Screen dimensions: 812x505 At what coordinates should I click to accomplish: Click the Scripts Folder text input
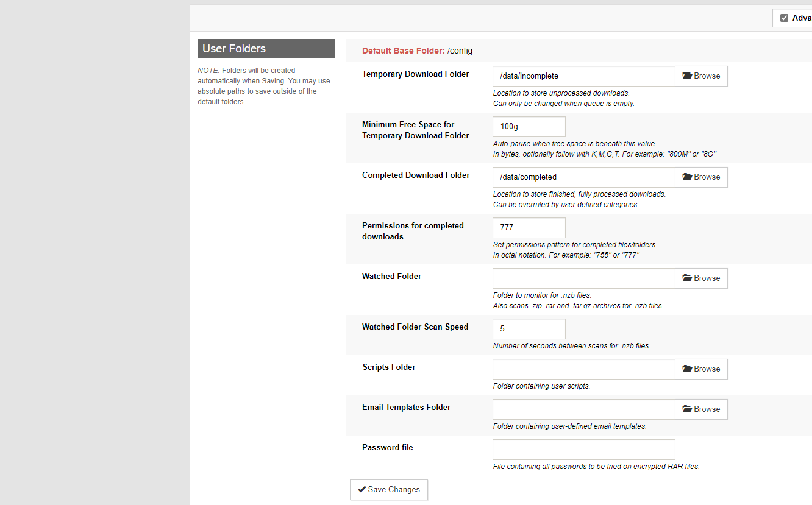(x=583, y=369)
